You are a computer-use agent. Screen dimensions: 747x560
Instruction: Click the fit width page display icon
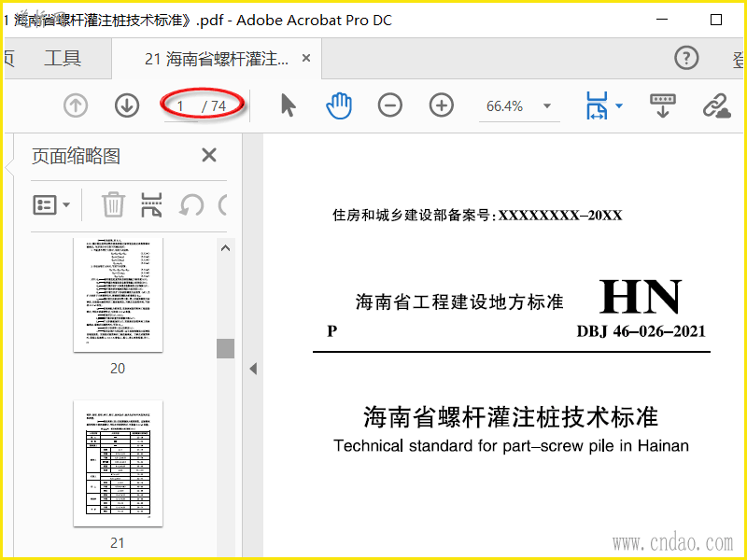pyautogui.click(x=597, y=105)
